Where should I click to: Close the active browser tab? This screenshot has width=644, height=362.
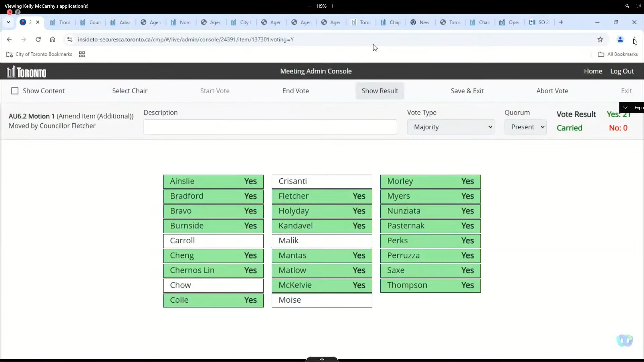(x=38, y=22)
